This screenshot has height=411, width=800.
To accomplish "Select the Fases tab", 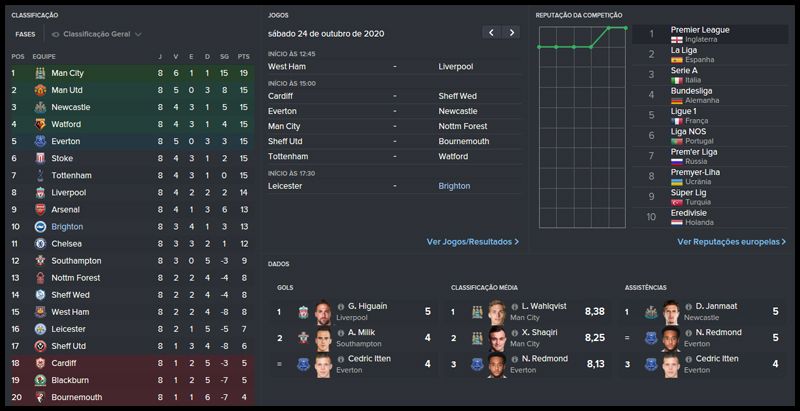I will click(x=25, y=34).
